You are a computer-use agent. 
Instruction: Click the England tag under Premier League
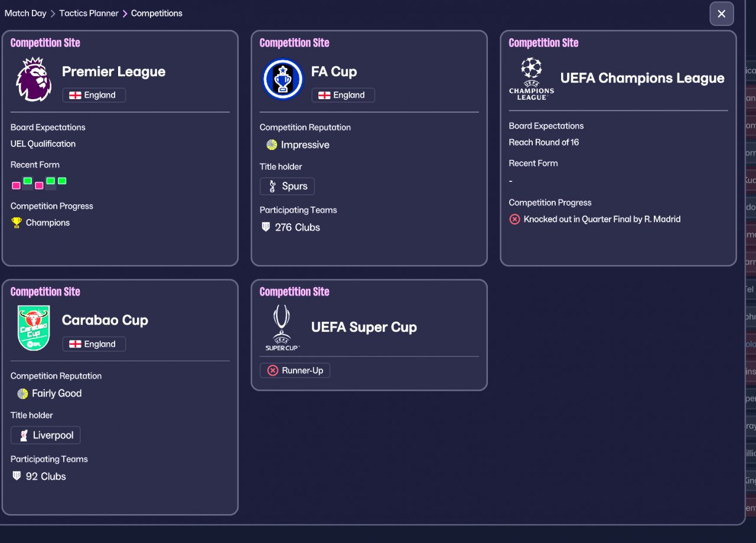93,95
